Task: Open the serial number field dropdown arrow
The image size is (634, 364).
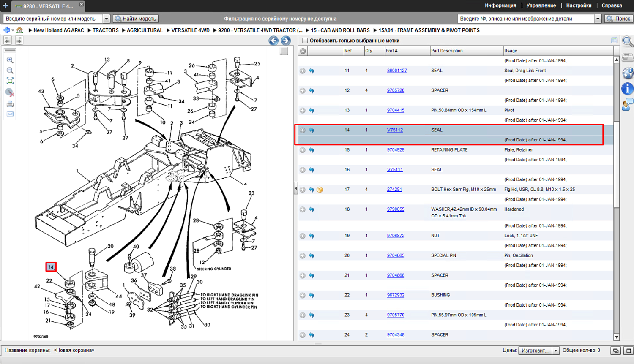Action: click(x=107, y=19)
